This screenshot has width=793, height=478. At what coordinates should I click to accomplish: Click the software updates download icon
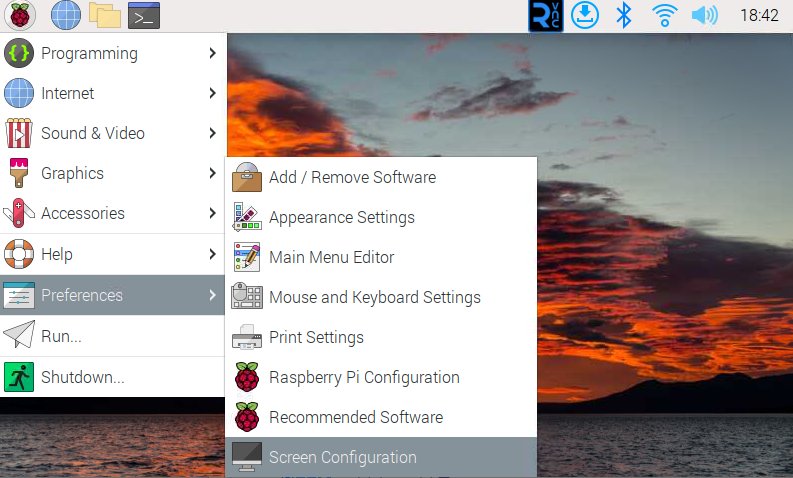click(x=586, y=15)
